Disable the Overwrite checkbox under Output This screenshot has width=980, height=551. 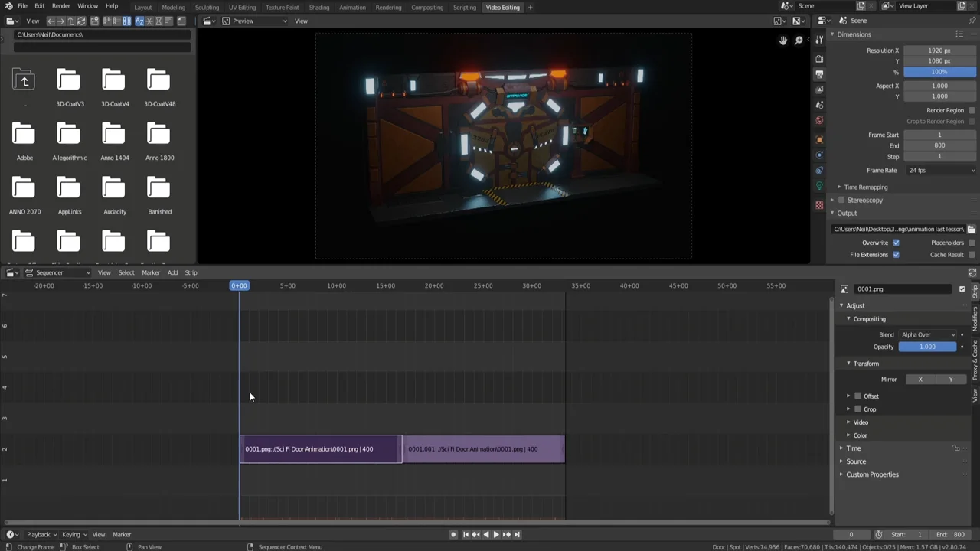896,243
